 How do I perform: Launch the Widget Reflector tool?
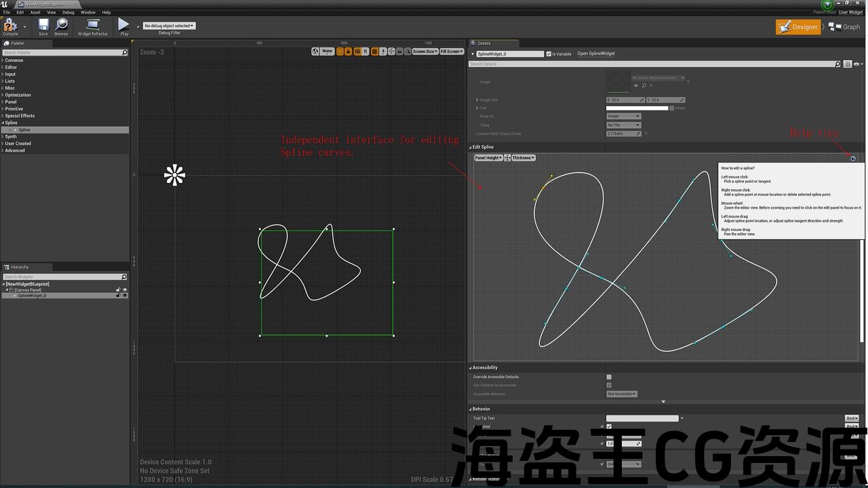(x=93, y=26)
